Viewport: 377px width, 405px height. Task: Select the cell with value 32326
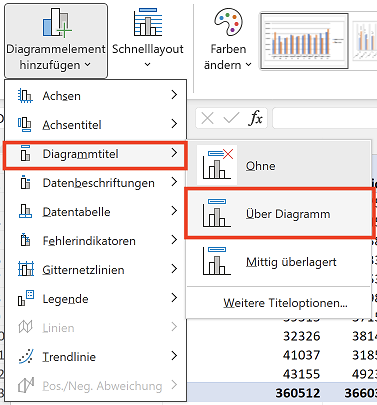click(x=301, y=336)
